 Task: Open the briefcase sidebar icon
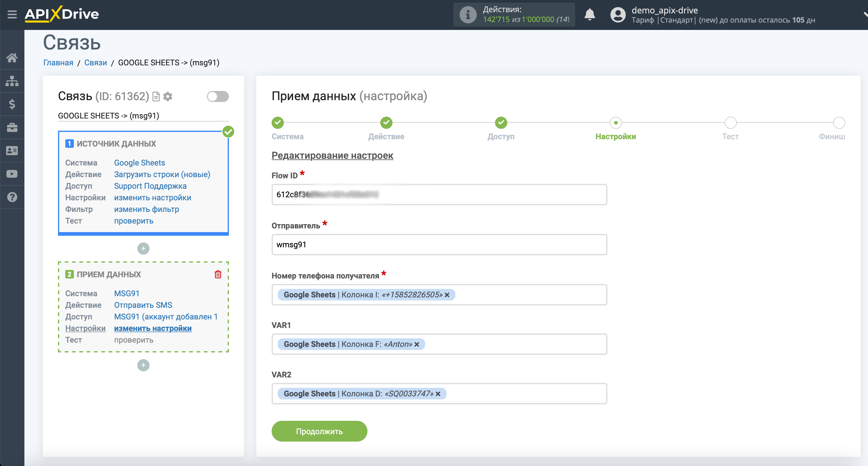[x=12, y=127]
